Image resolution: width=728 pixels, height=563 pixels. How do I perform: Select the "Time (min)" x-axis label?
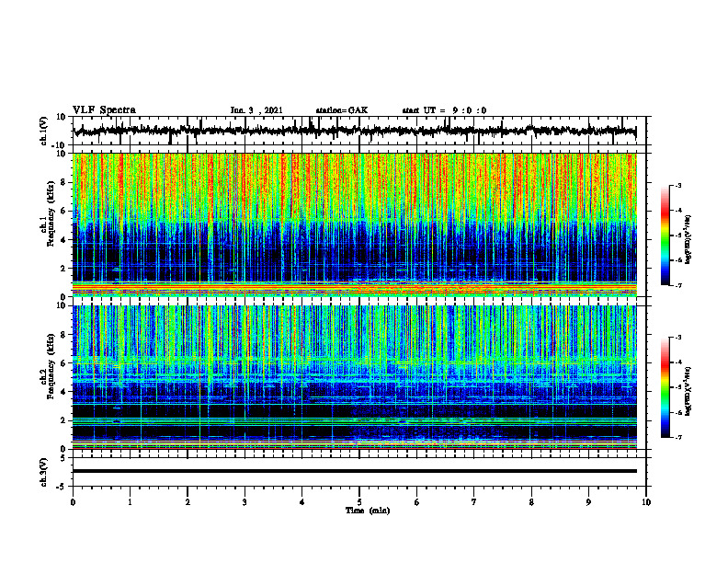coord(368,511)
